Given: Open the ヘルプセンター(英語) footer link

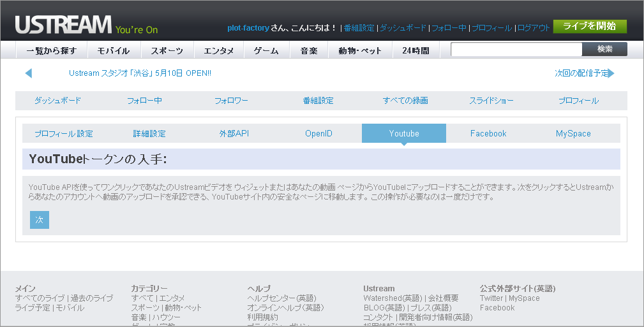Looking at the screenshot, I should [x=281, y=298].
